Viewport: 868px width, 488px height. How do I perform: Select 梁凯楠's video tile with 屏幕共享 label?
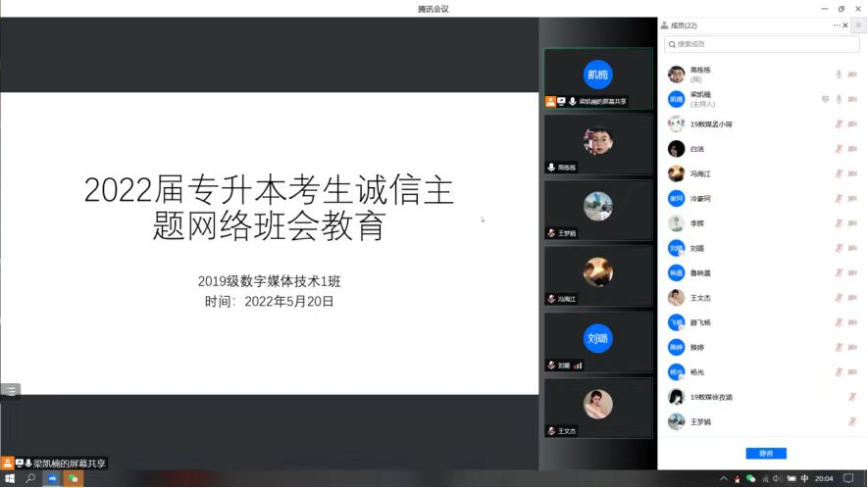(597, 78)
